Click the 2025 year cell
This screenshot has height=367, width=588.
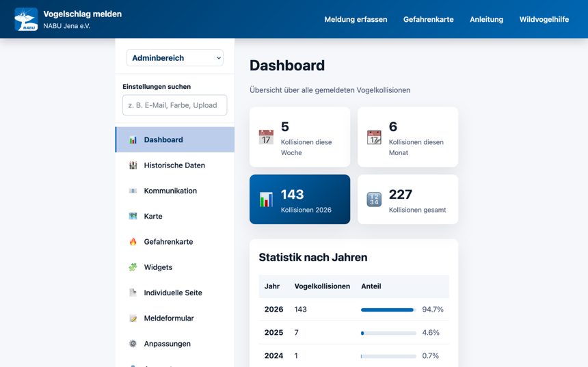(273, 333)
